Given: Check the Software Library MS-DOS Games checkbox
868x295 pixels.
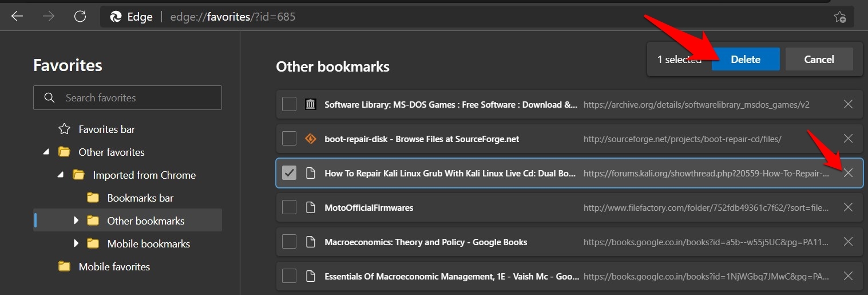Looking at the screenshot, I should pos(290,104).
